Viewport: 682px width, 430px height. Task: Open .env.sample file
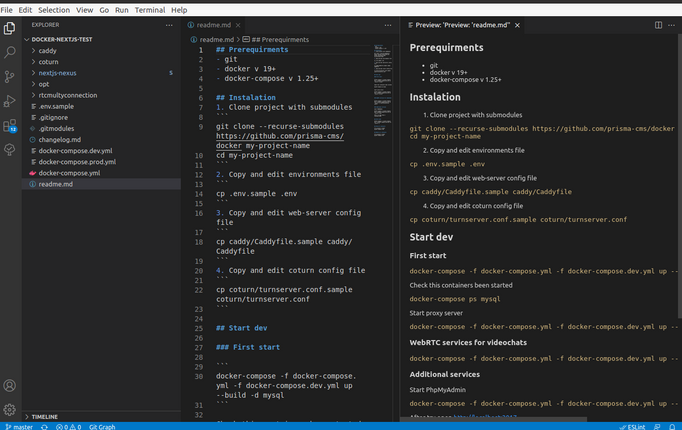pos(101,107)
